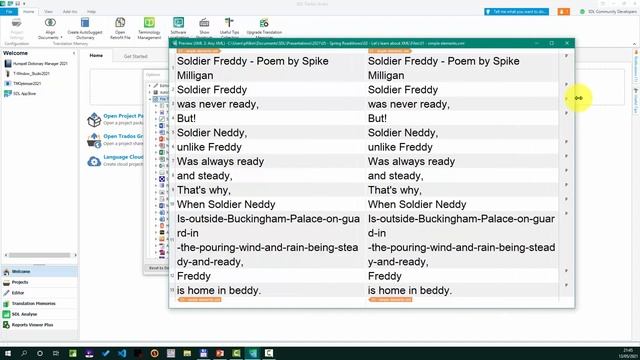This screenshot has height=360, width=640.
Task: Switch to the View ribbon tab
Action: point(49,11)
